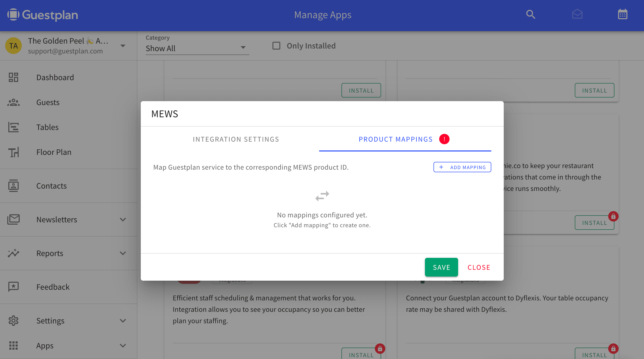Click the support@guestplan.com account email
This screenshot has height=359, width=644.
click(x=65, y=51)
